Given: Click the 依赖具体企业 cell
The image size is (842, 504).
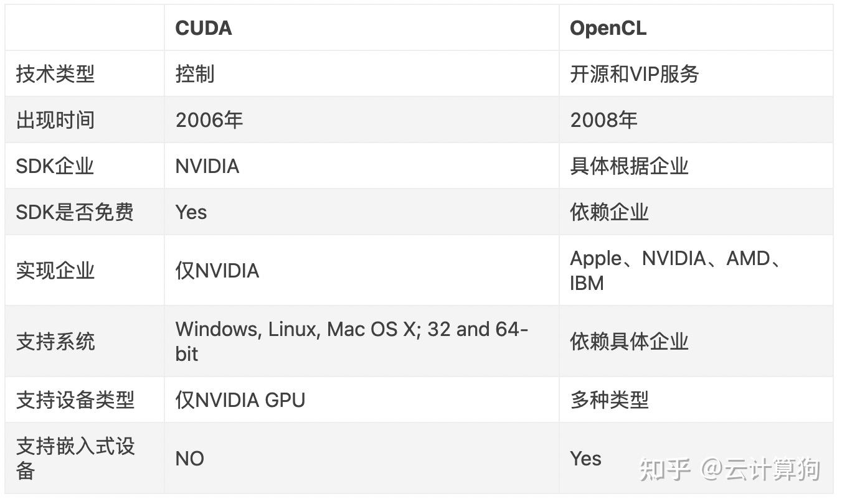Looking at the screenshot, I should pos(629,341).
